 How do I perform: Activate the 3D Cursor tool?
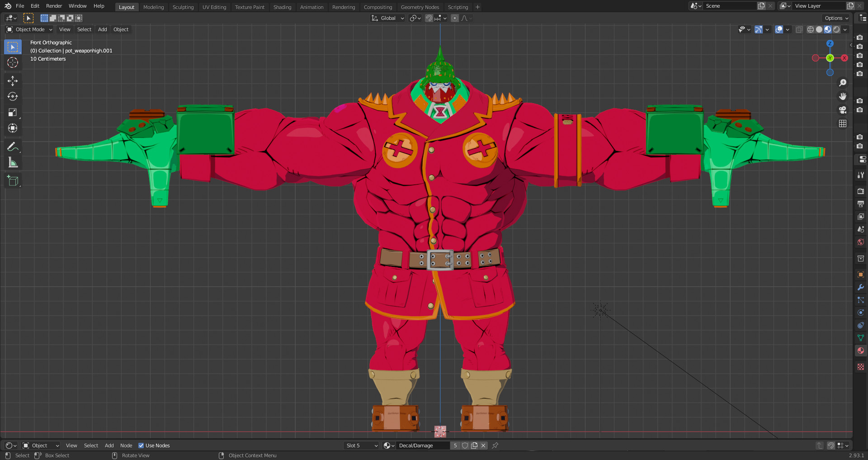pos(13,62)
